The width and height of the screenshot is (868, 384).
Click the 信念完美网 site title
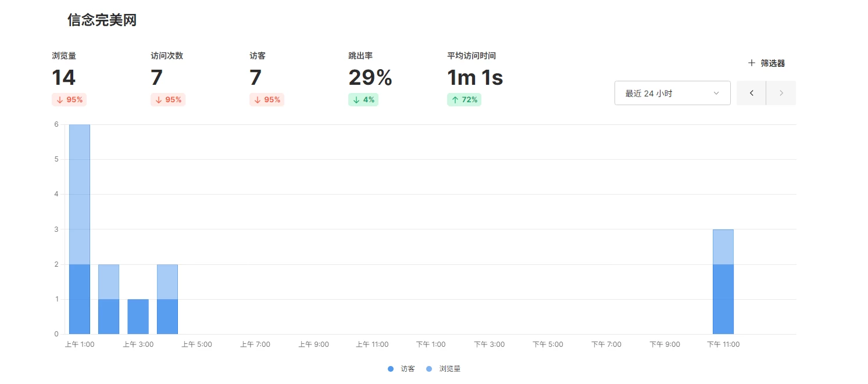pyautogui.click(x=102, y=20)
